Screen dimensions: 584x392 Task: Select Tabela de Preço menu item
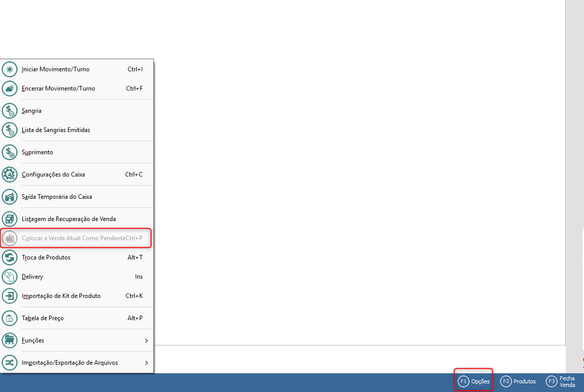pos(77,318)
